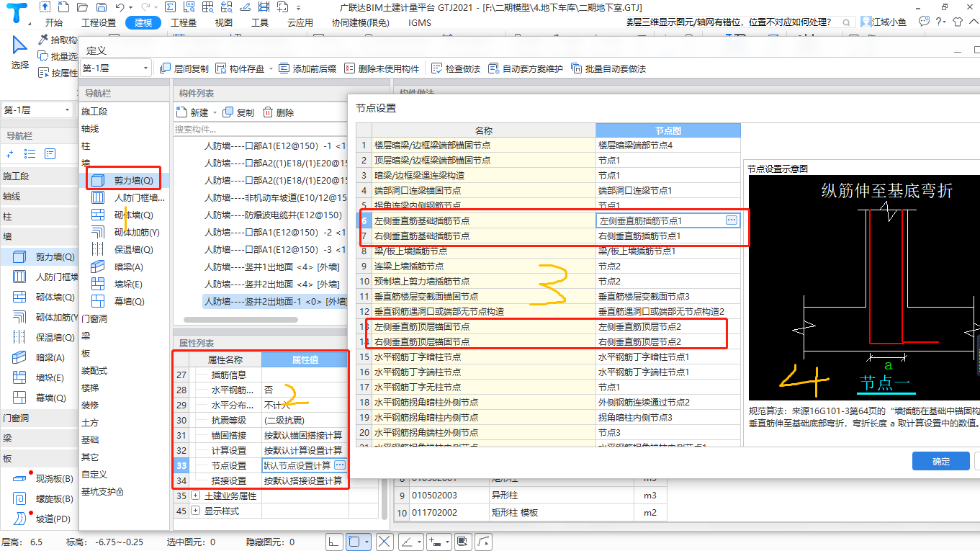Click the chat bubble icon at top right

(x=925, y=22)
